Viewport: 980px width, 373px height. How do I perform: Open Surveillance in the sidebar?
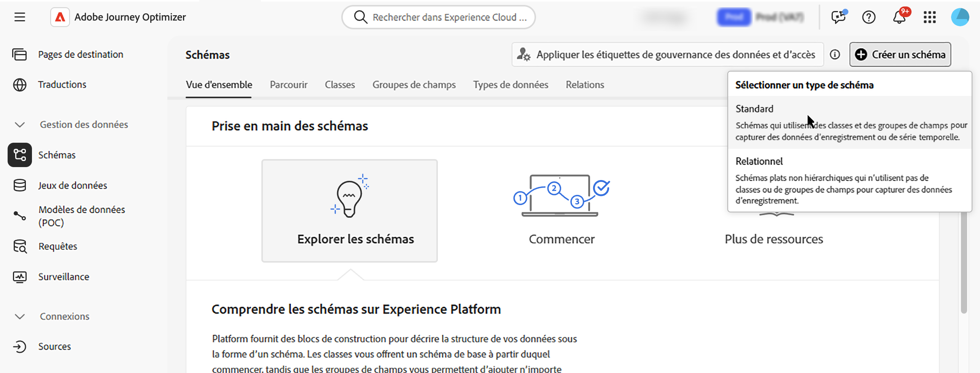point(64,277)
